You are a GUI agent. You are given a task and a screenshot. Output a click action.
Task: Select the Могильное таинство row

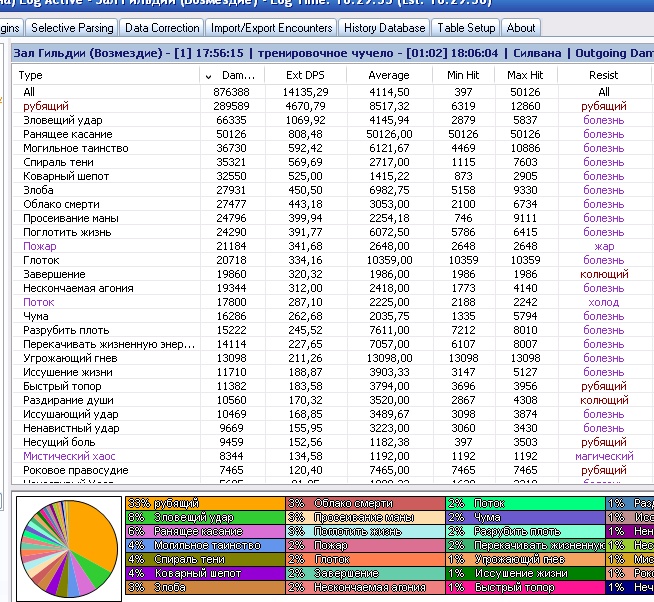(x=332, y=148)
